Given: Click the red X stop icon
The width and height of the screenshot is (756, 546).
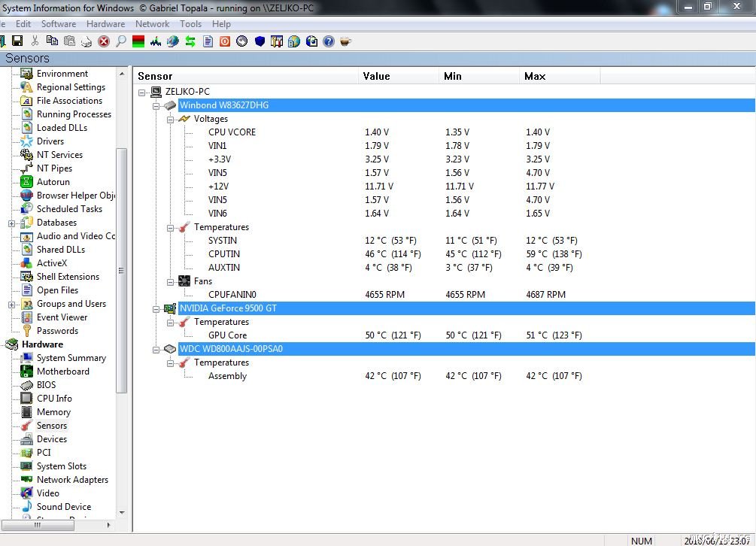Looking at the screenshot, I should 104,41.
